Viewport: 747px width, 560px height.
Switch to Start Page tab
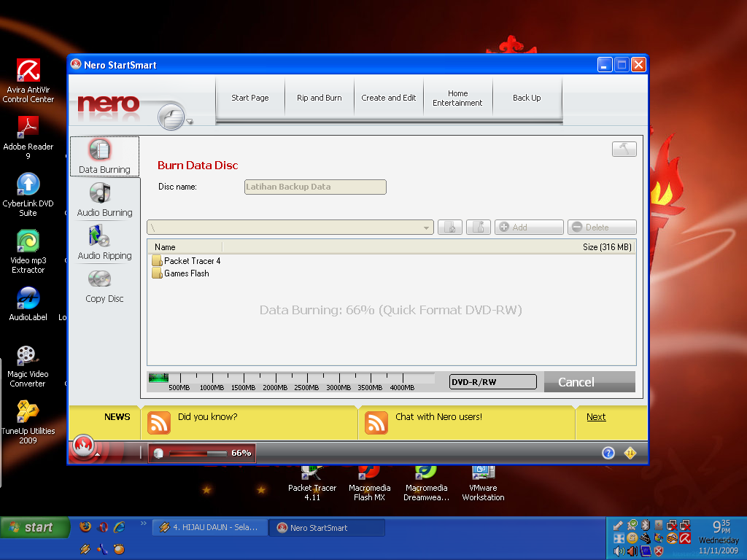coord(250,98)
